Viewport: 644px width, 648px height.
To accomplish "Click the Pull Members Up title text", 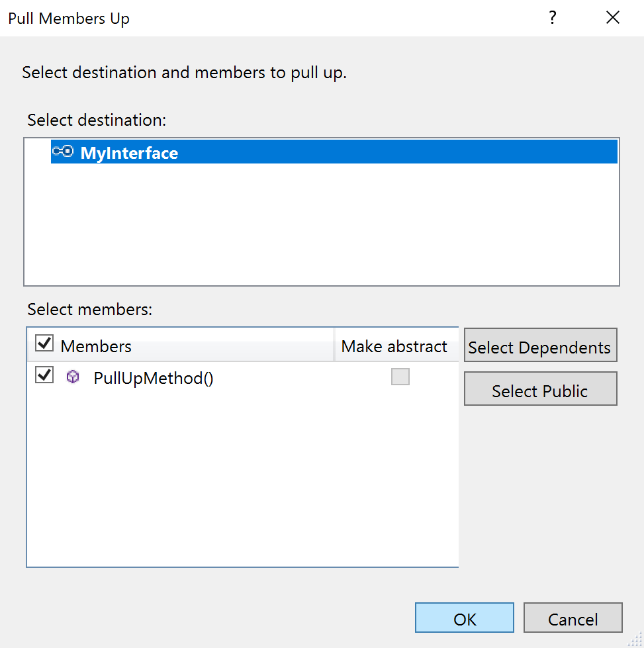I will coord(68,18).
